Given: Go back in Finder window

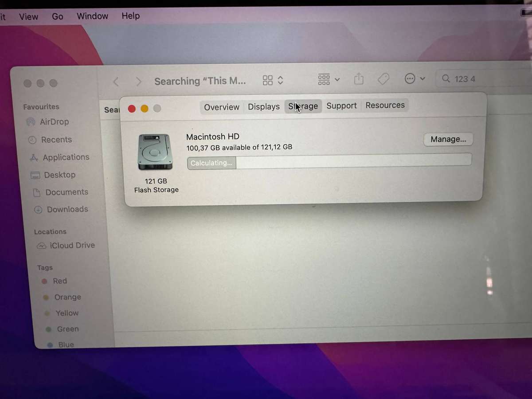Looking at the screenshot, I should [116, 82].
